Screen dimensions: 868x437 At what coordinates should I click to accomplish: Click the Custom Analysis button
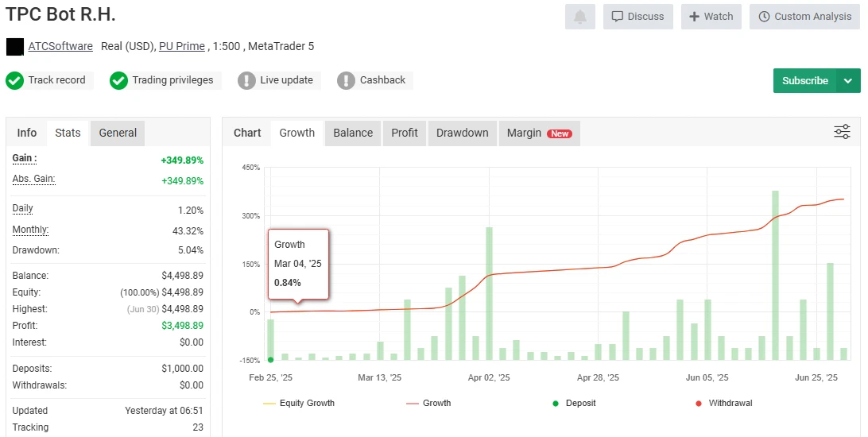pos(804,17)
